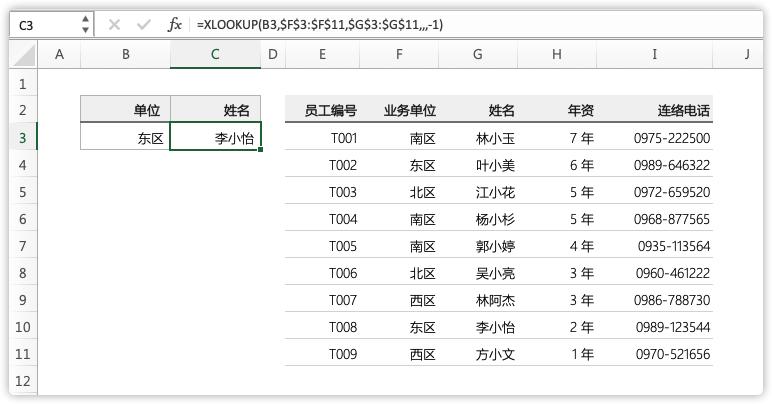Click the Name Box up arrow

pyautogui.click(x=86, y=19)
